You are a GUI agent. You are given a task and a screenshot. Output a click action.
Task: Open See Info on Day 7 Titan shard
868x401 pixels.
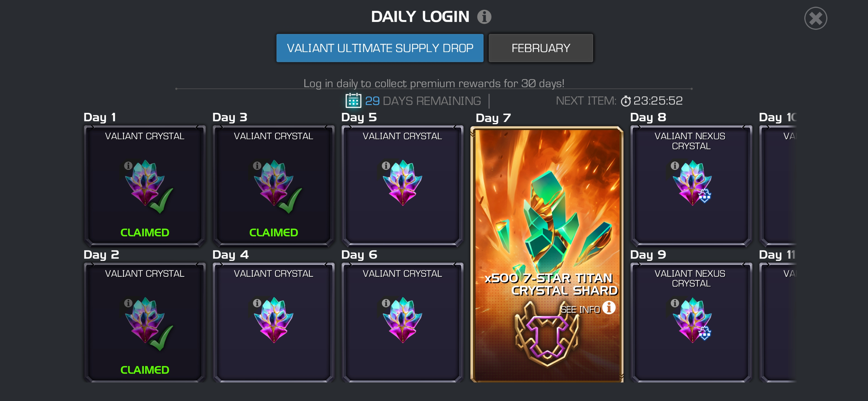pos(588,308)
